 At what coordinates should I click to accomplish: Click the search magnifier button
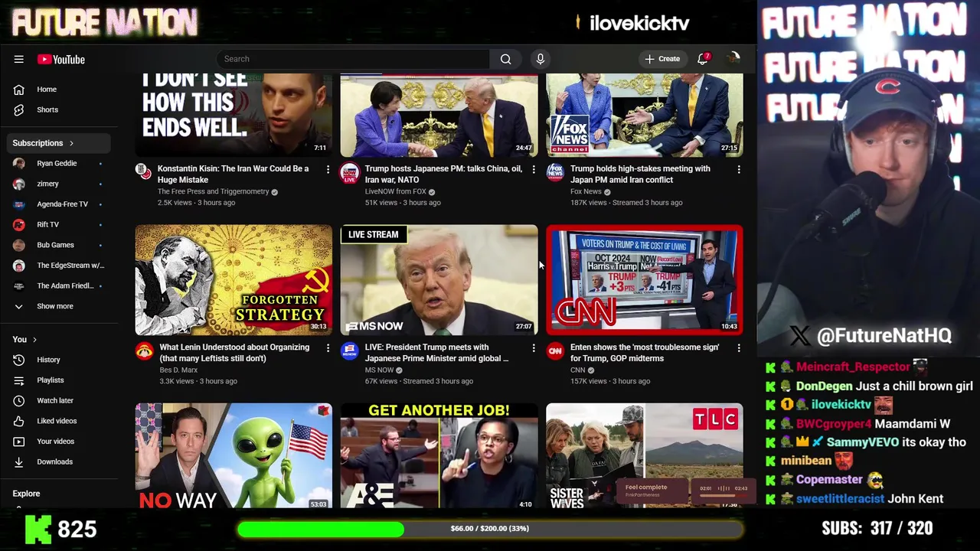(x=505, y=59)
